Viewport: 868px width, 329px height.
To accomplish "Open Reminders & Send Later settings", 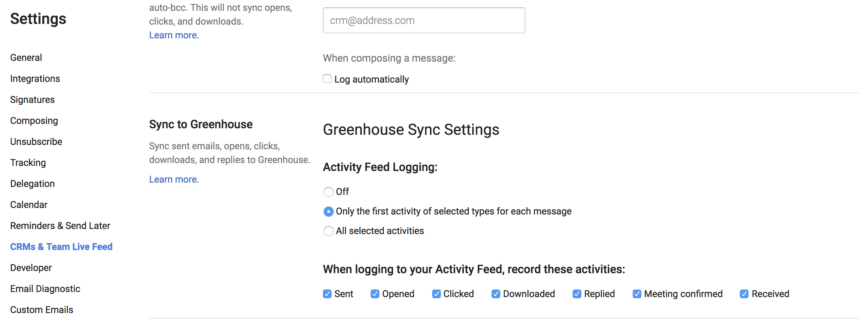I will click(x=60, y=226).
